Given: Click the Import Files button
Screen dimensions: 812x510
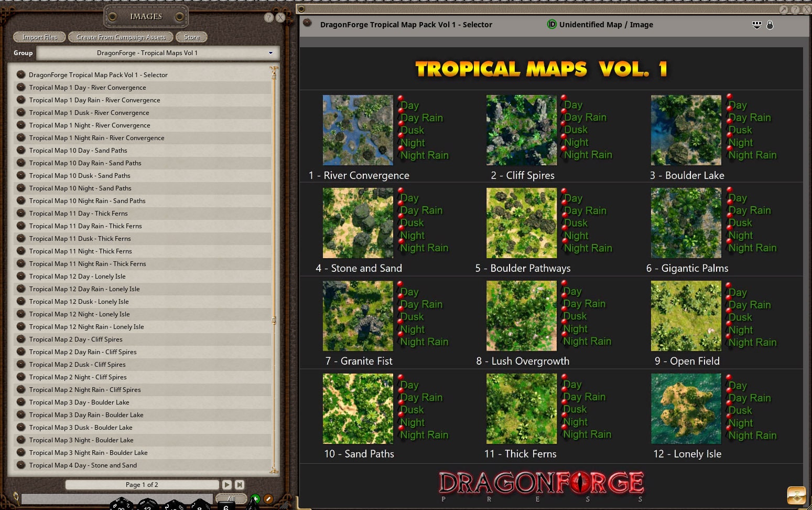Looking at the screenshot, I should pos(40,37).
